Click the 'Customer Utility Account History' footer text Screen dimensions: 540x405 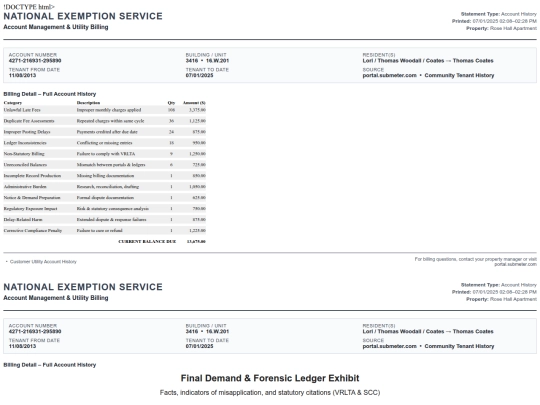click(x=43, y=262)
